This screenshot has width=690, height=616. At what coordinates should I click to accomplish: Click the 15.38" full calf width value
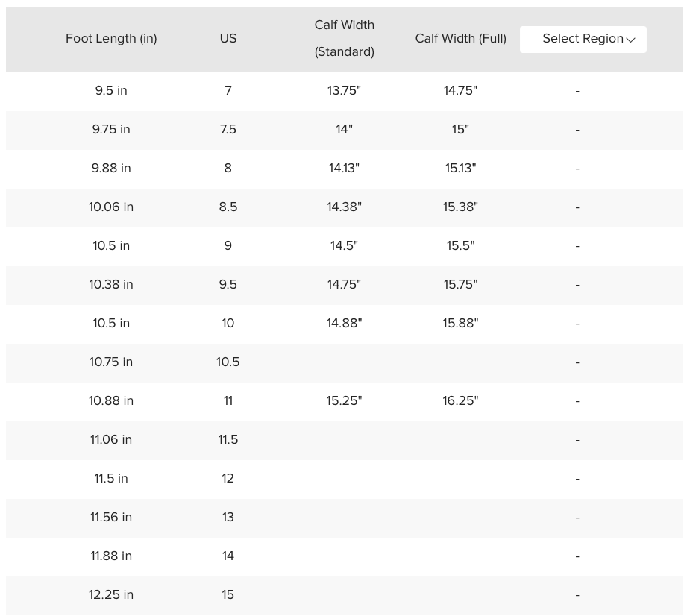tap(460, 207)
